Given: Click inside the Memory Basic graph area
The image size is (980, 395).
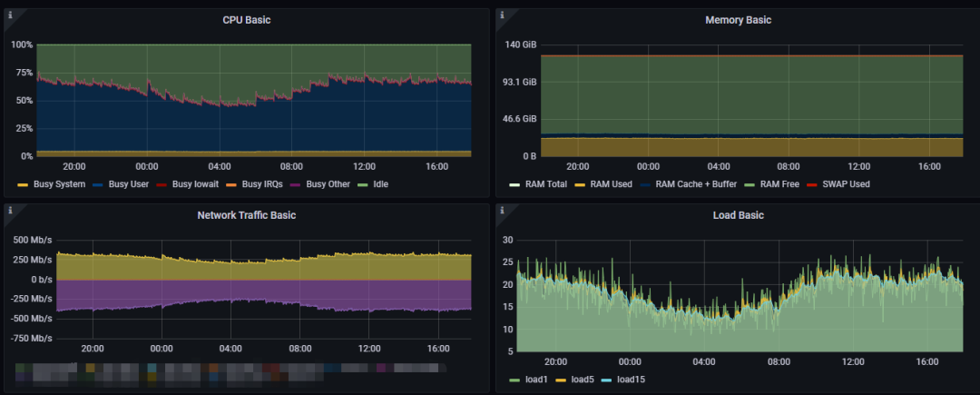Looking at the screenshot, I should pyautogui.click(x=752, y=100).
